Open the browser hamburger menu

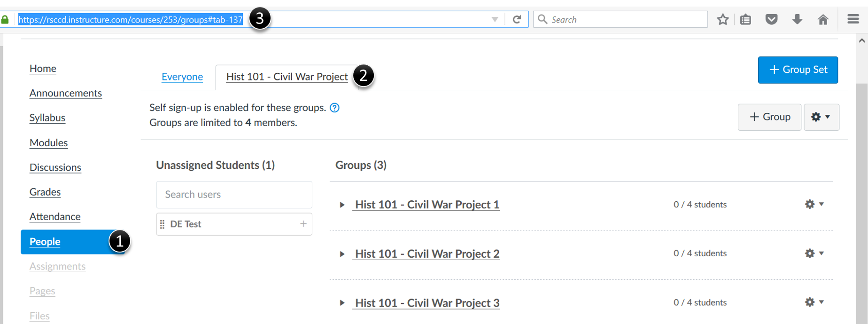pos(853,19)
